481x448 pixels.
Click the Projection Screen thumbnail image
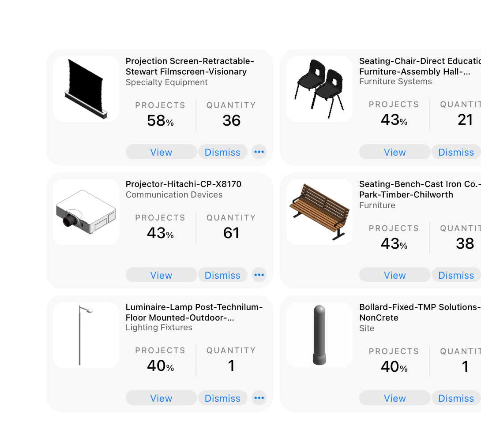[86, 89]
